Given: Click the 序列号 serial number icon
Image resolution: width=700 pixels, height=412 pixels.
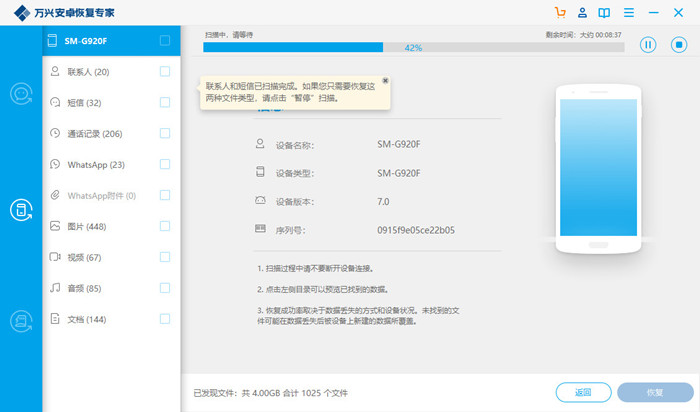Looking at the screenshot, I should 260,229.
